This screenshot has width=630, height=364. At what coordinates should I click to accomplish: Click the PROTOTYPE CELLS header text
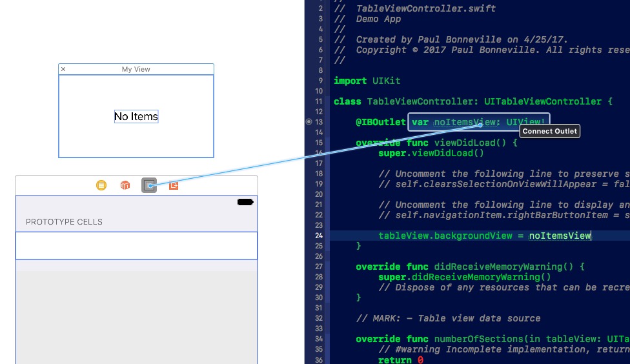(x=64, y=222)
